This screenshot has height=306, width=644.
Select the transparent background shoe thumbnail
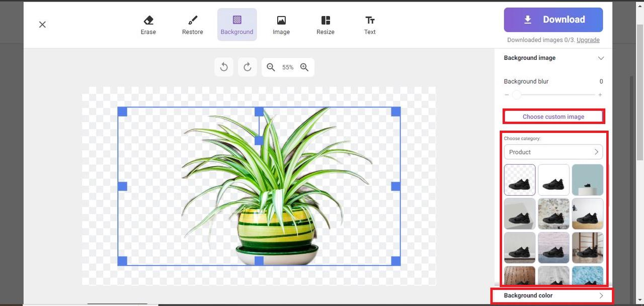pos(520,180)
